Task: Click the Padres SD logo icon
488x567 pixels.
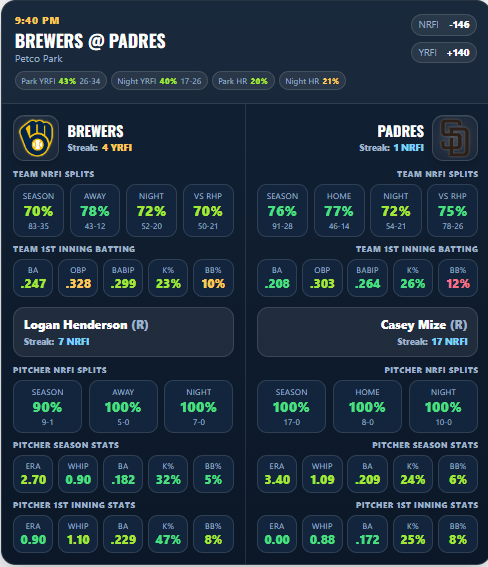Action: (455, 138)
